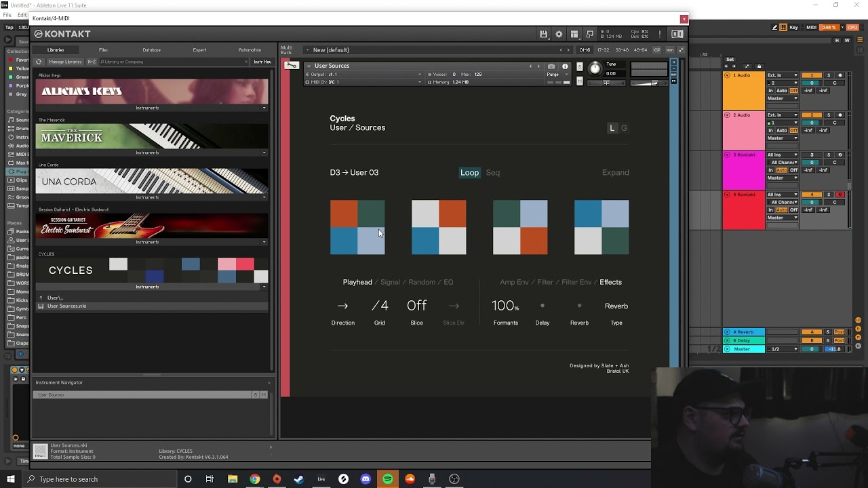
Task: Click the Tune knob in User Sources
Action: pyautogui.click(x=595, y=68)
